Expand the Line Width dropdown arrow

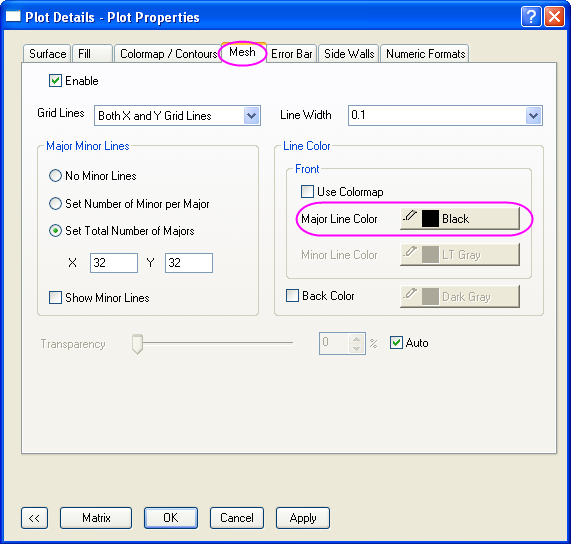(533, 116)
